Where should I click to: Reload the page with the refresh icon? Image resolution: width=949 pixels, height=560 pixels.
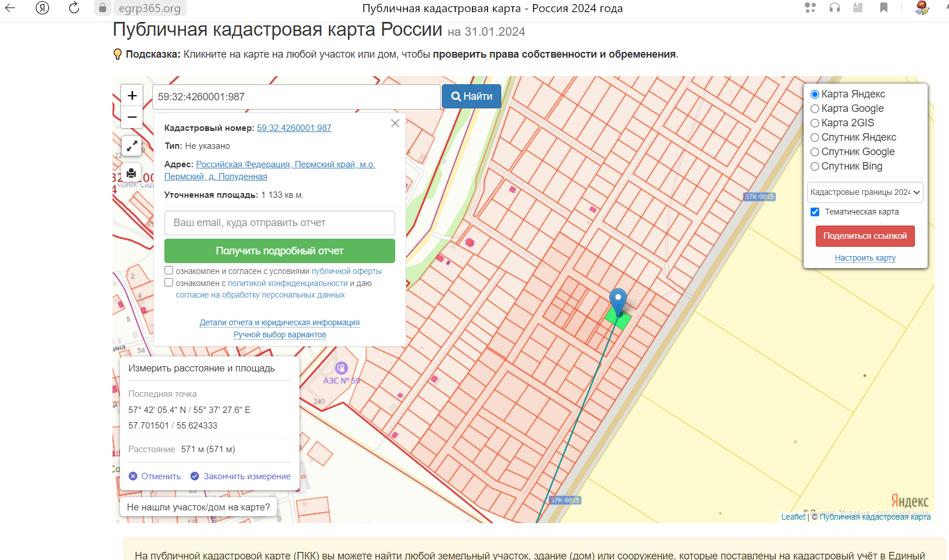pos(74,8)
